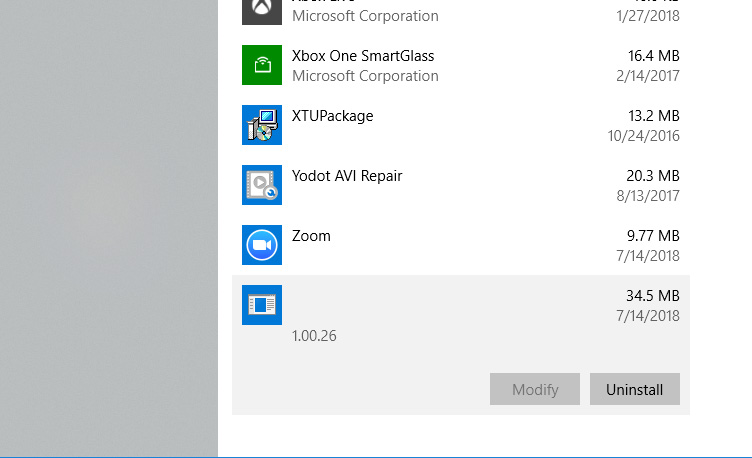Image resolution: width=752 pixels, height=458 pixels.
Task: Click the 7/14/2018 date in Zoom row
Action: point(648,256)
